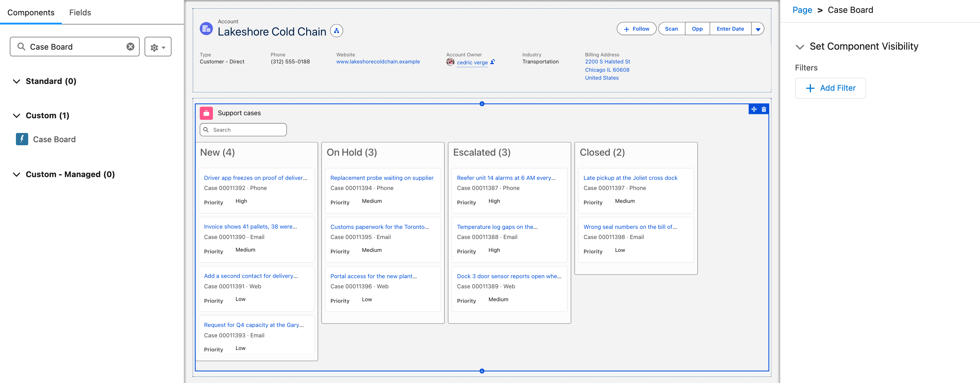The width and height of the screenshot is (980, 383).
Task: Collapse Set Component Visibility section
Action: (x=800, y=47)
